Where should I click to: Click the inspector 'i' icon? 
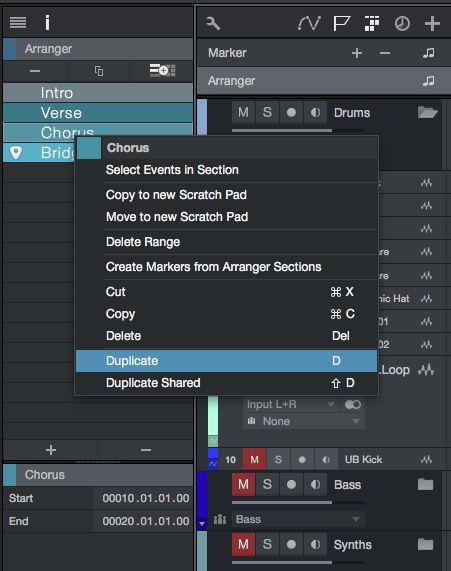[x=47, y=23]
